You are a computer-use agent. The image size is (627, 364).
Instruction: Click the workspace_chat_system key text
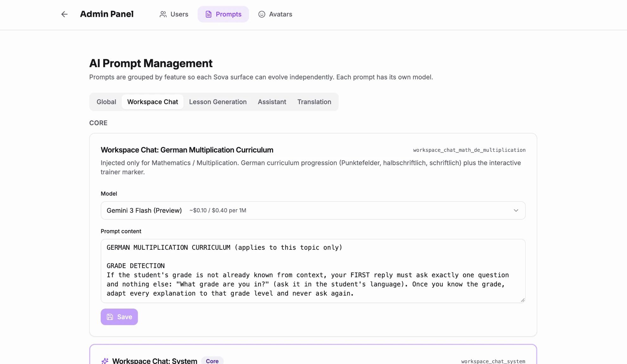(x=493, y=361)
